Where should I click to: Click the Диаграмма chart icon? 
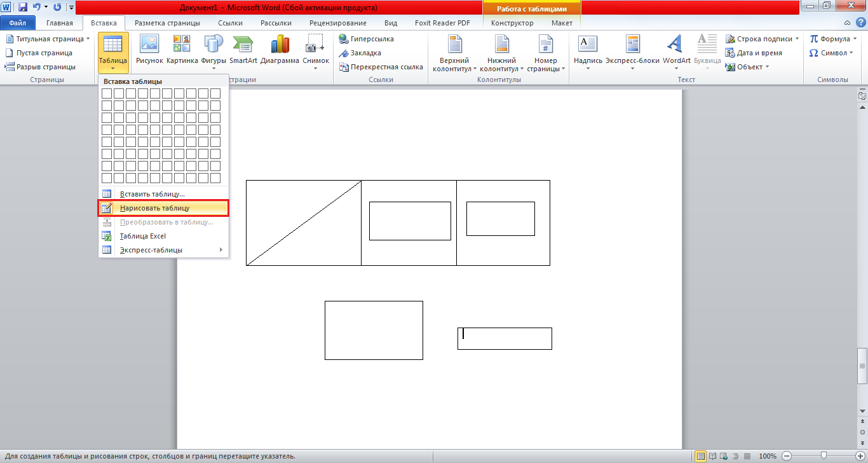pos(280,45)
